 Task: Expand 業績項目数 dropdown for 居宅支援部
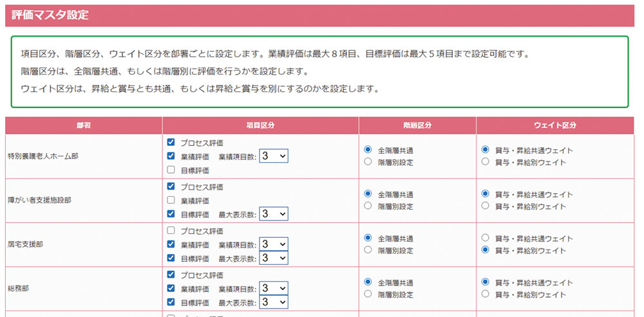click(x=273, y=244)
